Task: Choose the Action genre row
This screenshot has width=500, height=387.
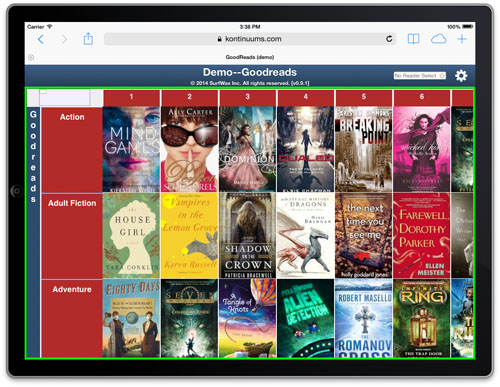Action: click(72, 150)
